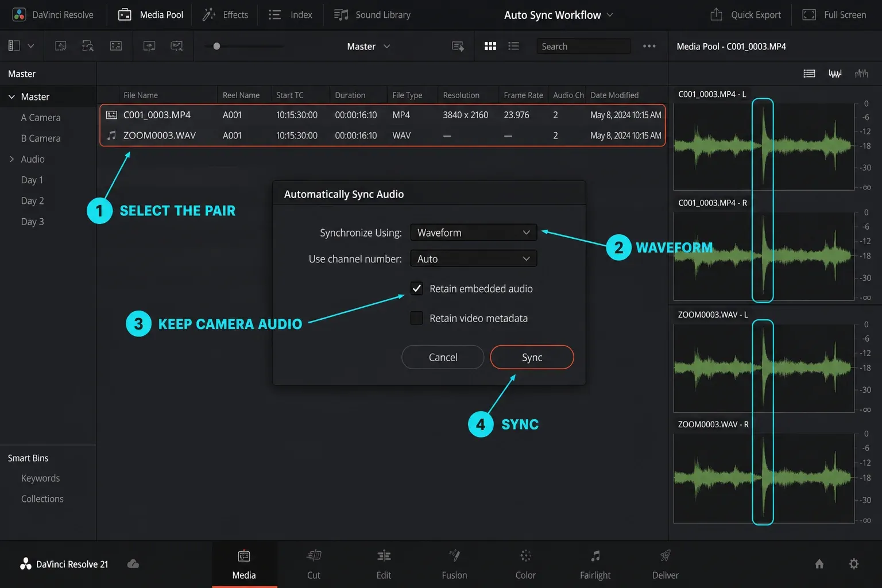Select the Day 2 bin
Screen dimensions: 882x588
[x=32, y=201]
